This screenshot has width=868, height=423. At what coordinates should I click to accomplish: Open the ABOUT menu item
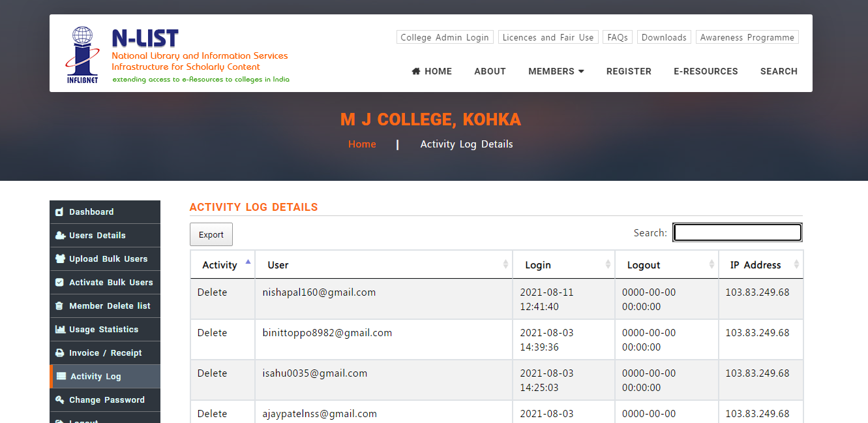coord(490,71)
